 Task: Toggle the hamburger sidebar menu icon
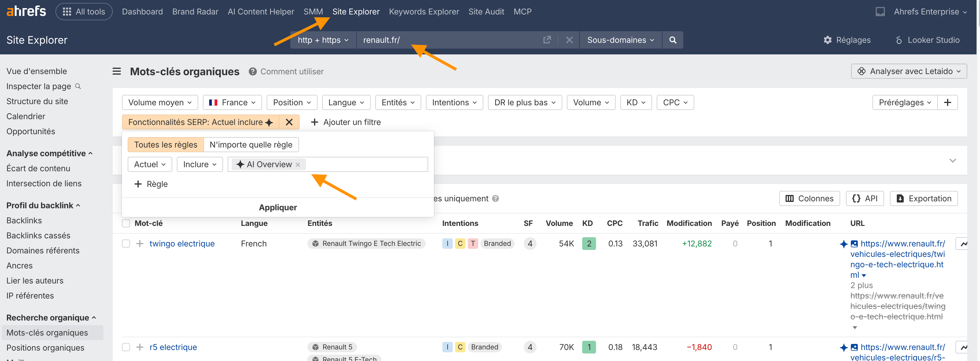coord(117,71)
